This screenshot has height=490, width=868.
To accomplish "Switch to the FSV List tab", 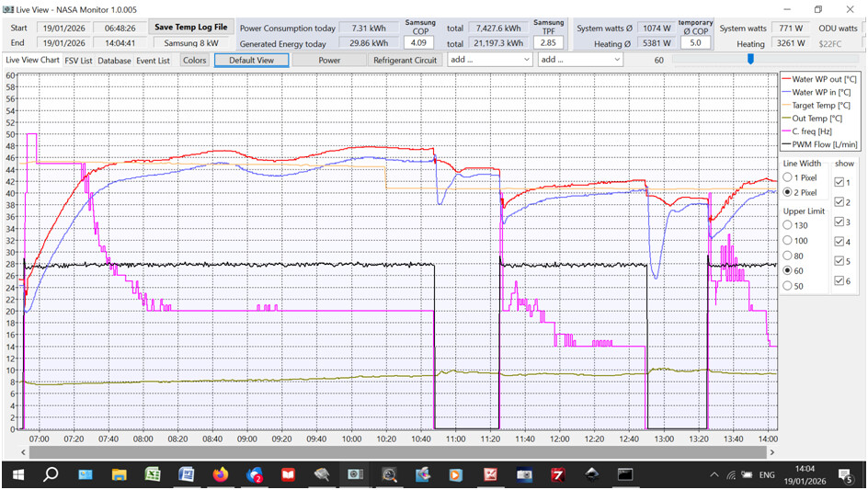I will pyautogui.click(x=78, y=61).
